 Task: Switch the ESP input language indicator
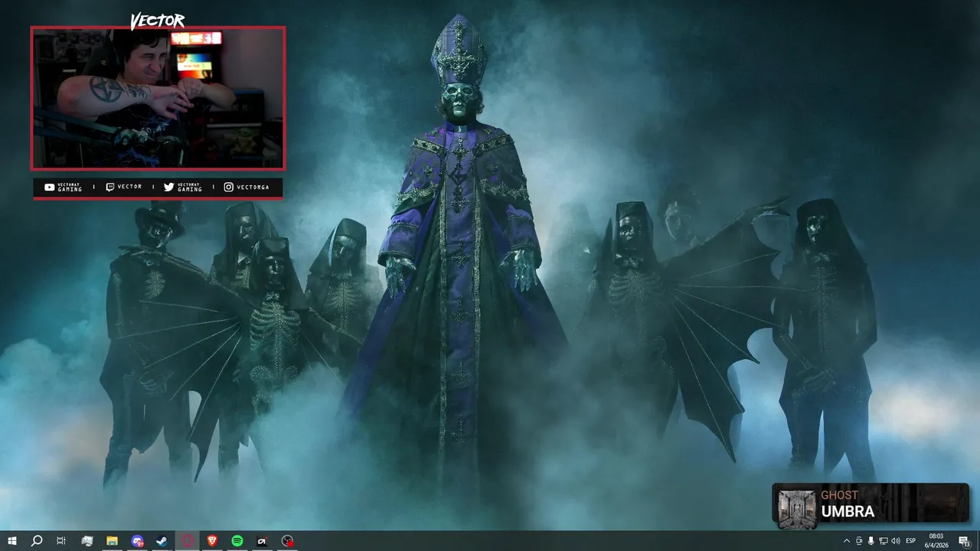pos(911,541)
